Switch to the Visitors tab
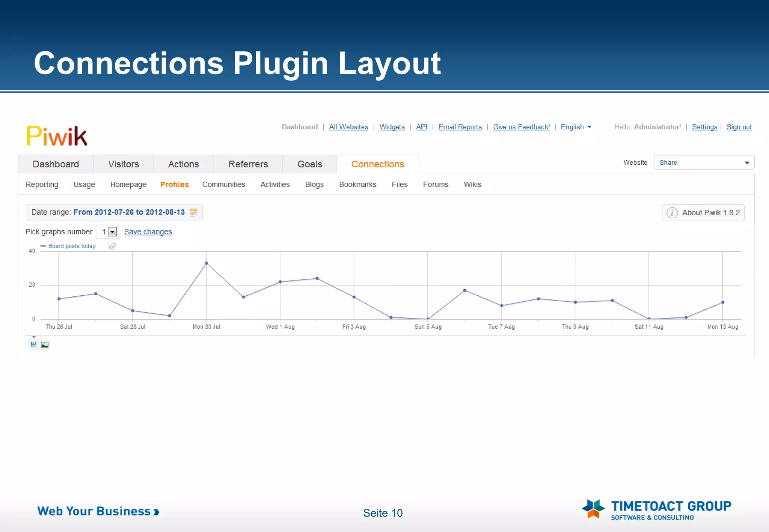Viewport: 769px width, 532px height. click(124, 164)
